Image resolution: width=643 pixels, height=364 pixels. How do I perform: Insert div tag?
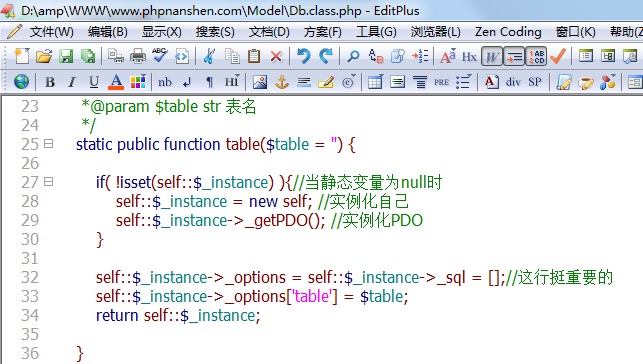coord(513,82)
